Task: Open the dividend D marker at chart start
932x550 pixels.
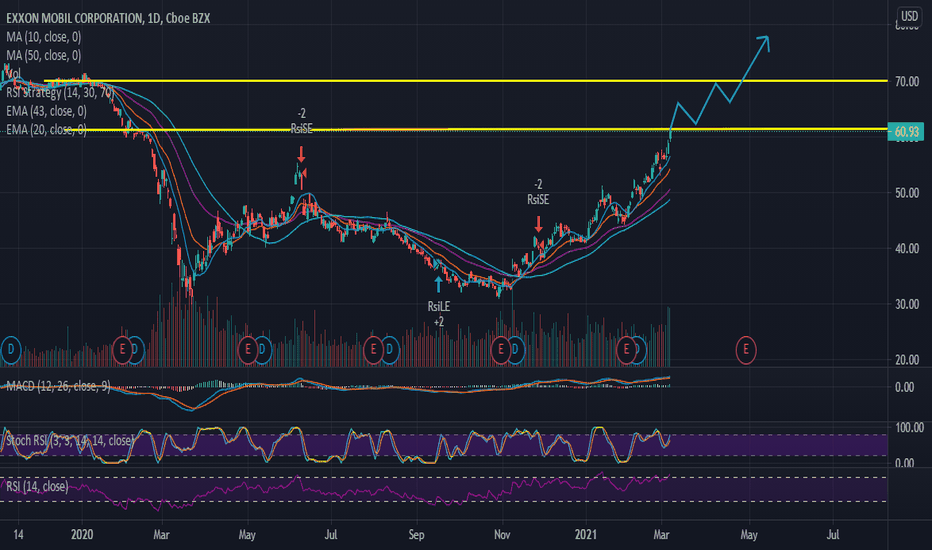Action: tap(11, 350)
